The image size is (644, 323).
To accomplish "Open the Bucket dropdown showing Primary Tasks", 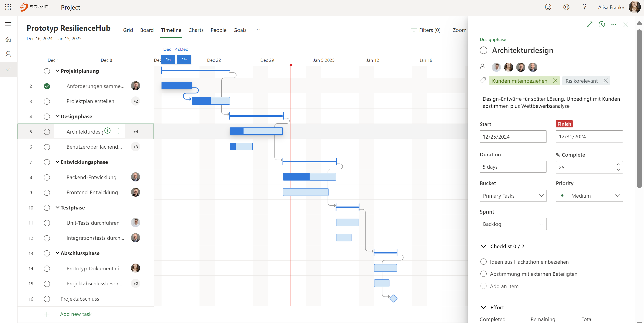I will [513, 196].
